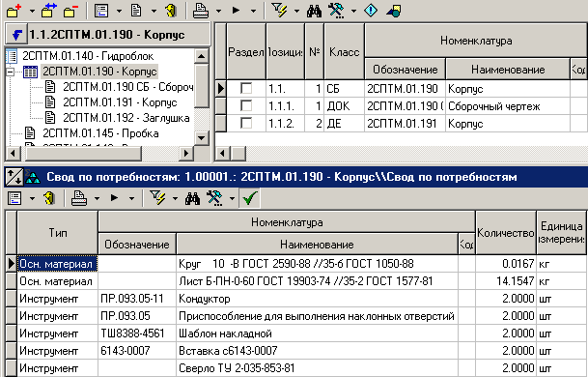Select 2СПТМ.01.192 - Заглушка tree item
The image size is (588, 377).
tap(126, 118)
